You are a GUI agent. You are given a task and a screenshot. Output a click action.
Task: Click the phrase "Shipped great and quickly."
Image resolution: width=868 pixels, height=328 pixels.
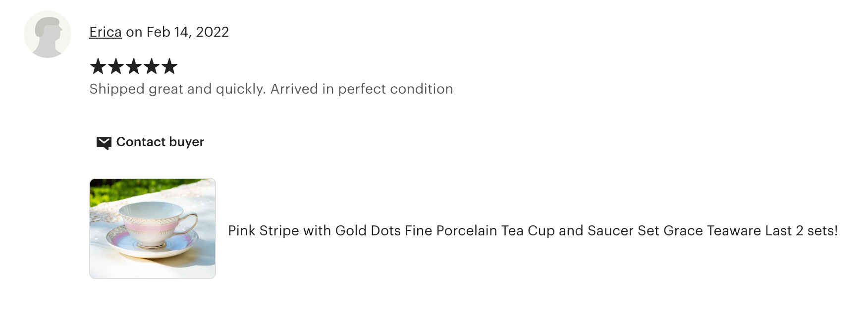(x=177, y=89)
